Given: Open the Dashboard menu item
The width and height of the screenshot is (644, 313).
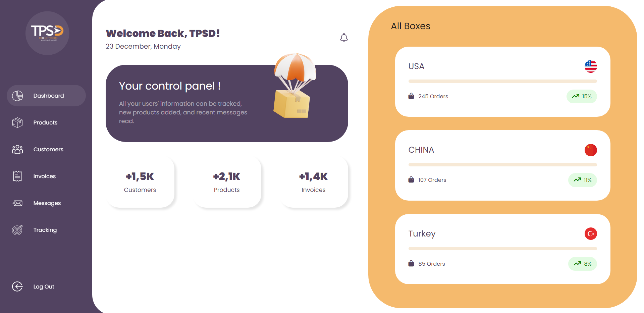Looking at the screenshot, I should point(46,96).
